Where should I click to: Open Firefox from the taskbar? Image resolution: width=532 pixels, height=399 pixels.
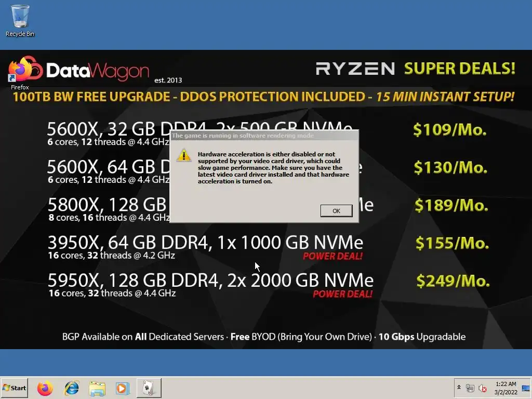[45, 388]
